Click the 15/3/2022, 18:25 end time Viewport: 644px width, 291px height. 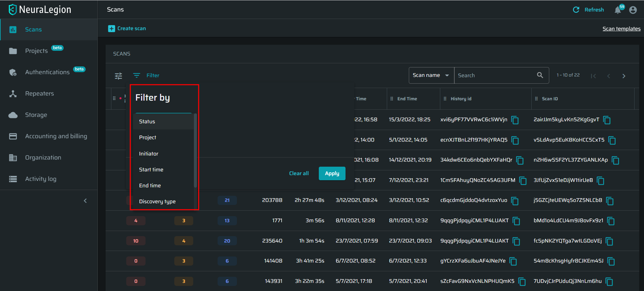tap(409, 120)
